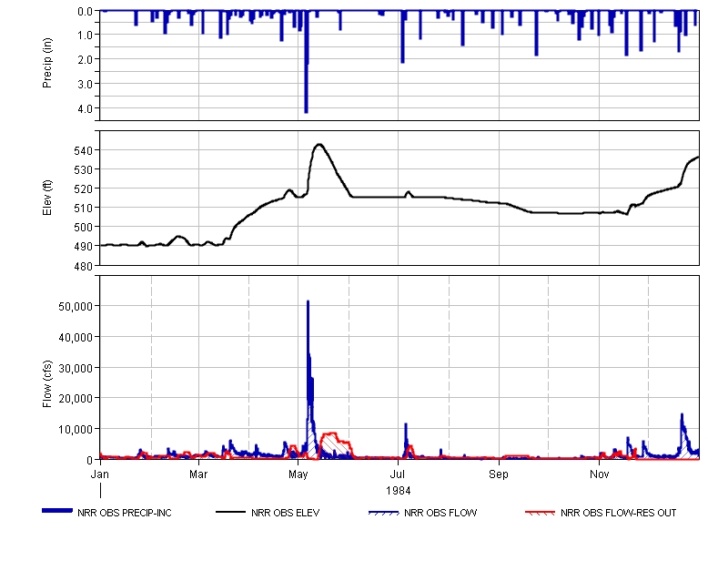Image resolution: width=728 pixels, height=571 pixels.
Task: Click the Precip (in) axis title
Action: pos(47,63)
